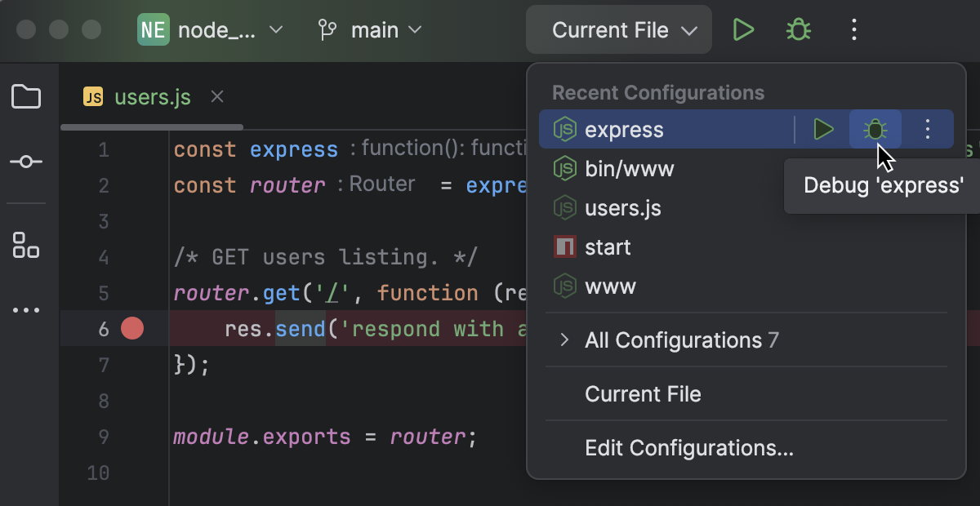Close the users.js tab
Viewport: 980px width, 506px height.
click(x=216, y=96)
